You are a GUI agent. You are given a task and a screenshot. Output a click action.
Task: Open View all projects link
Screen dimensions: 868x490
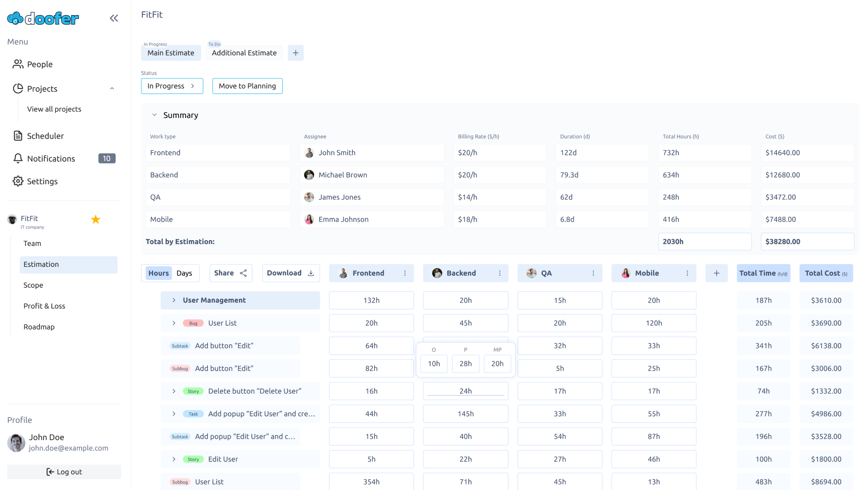[x=54, y=109]
